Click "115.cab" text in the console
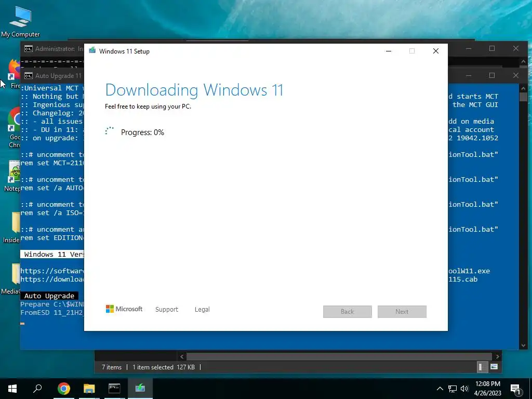 463,279
